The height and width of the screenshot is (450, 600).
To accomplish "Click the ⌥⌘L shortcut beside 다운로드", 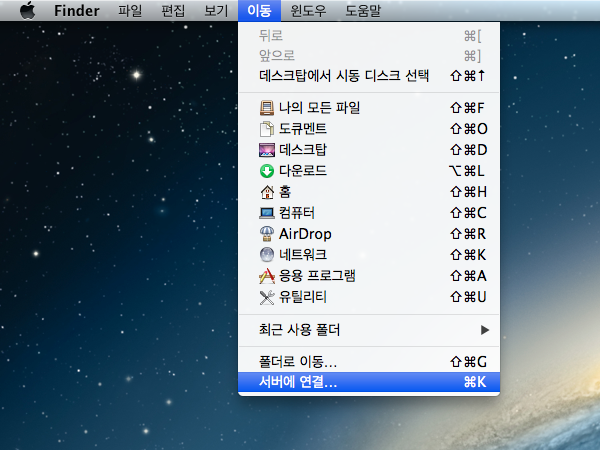I will 466,171.
